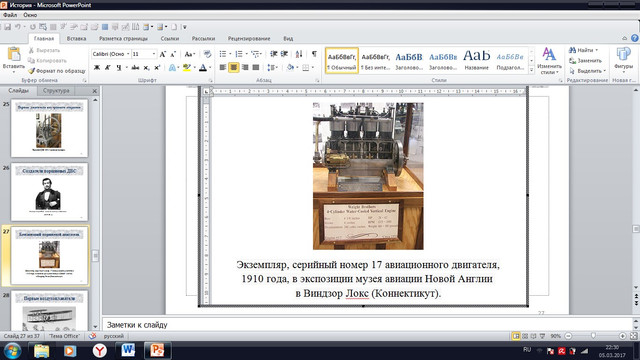Click zoom in plus button
Viewport: 640px width, 360px height.
pyautogui.click(x=622, y=336)
